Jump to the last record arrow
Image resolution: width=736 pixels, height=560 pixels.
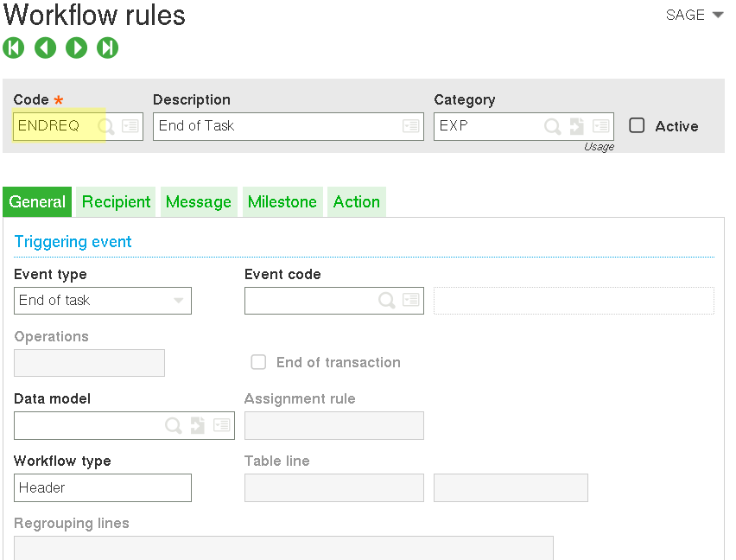click(107, 48)
